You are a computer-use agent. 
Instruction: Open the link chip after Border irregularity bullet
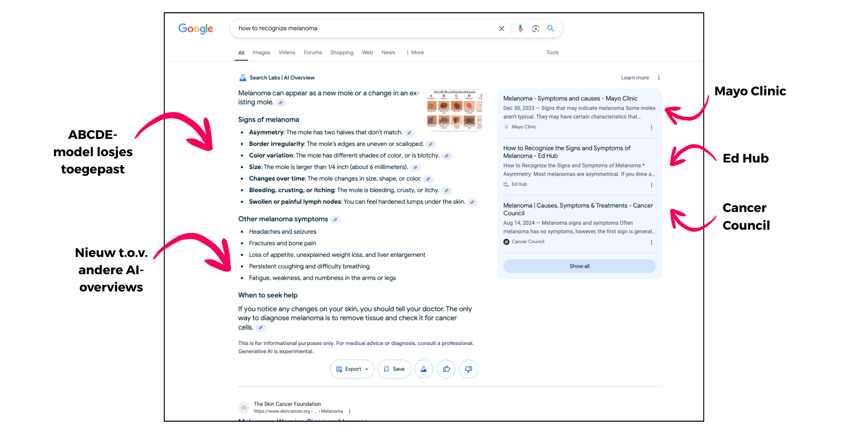(431, 144)
